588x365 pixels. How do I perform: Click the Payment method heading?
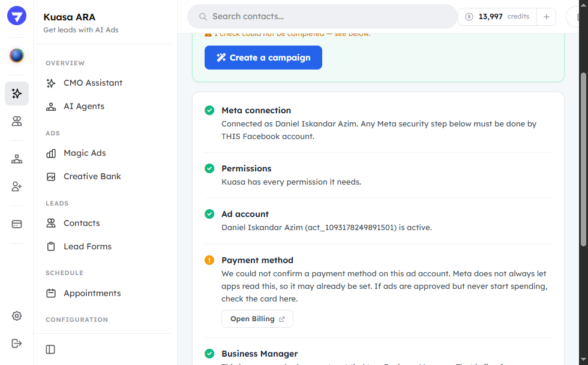point(257,260)
